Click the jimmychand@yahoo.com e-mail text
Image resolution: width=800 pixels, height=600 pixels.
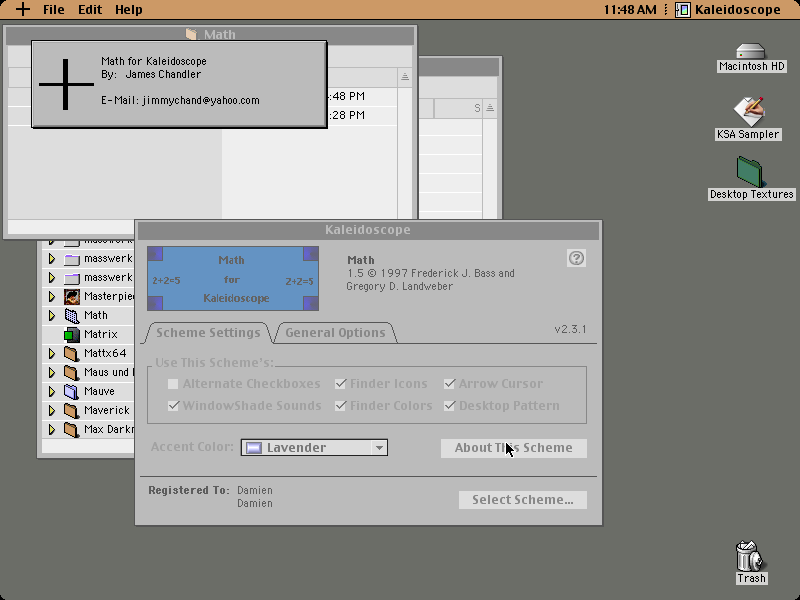(201, 101)
